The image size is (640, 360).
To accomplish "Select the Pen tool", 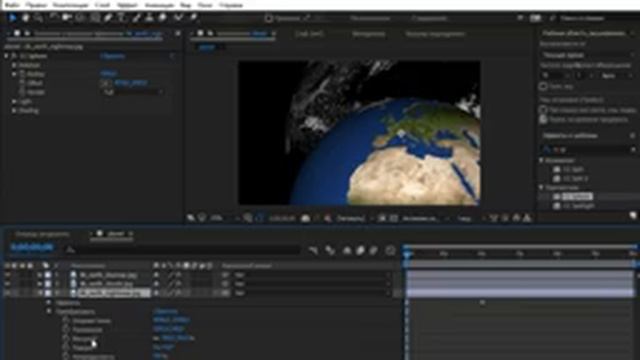I will [x=108, y=18].
